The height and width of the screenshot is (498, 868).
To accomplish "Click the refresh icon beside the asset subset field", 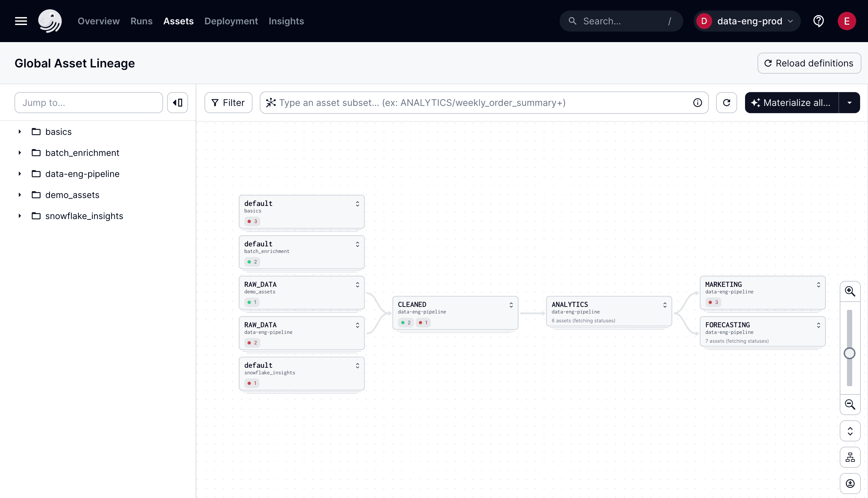I will [727, 102].
